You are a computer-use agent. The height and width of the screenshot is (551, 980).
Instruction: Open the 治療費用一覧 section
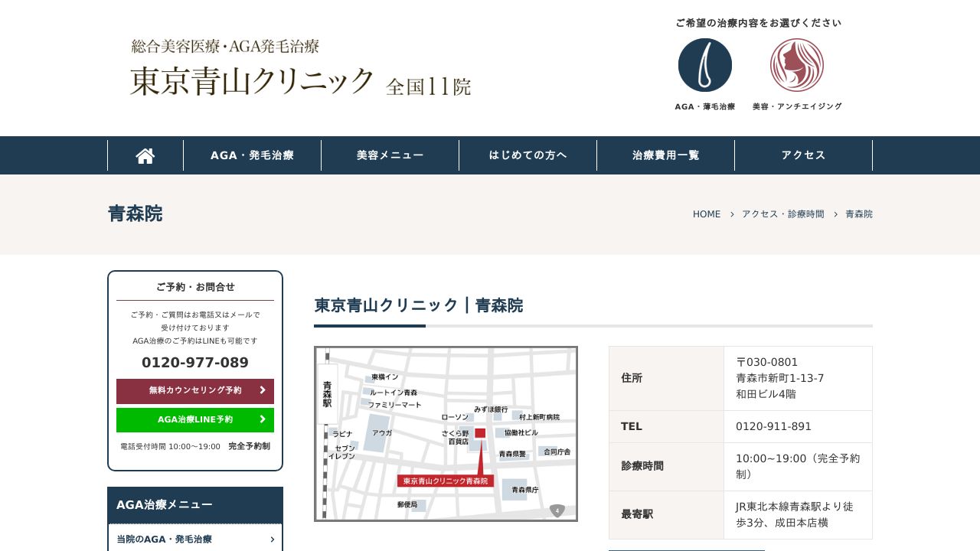coord(665,155)
